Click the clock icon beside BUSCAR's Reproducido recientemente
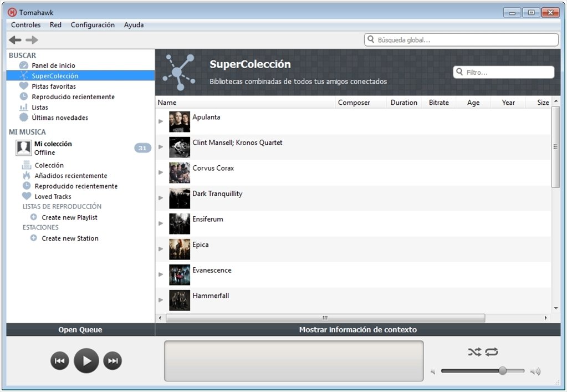Image resolution: width=567 pixels, height=392 pixels. pos(23,96)
